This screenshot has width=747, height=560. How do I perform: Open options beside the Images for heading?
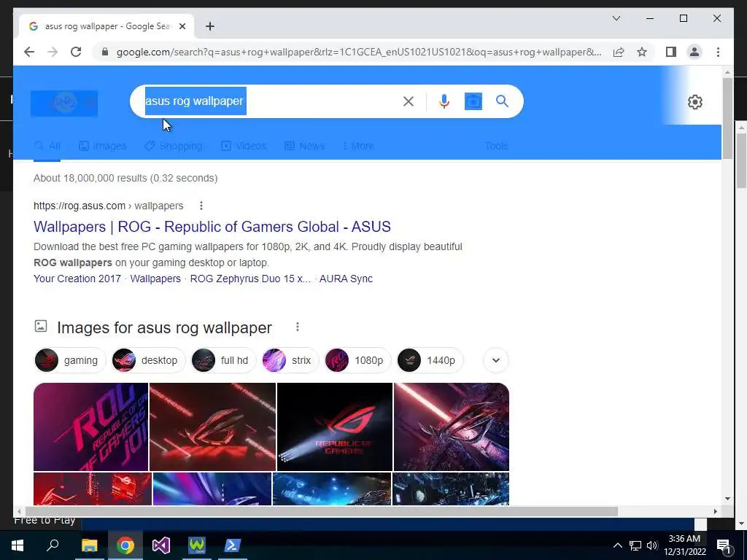coord(298,327)
